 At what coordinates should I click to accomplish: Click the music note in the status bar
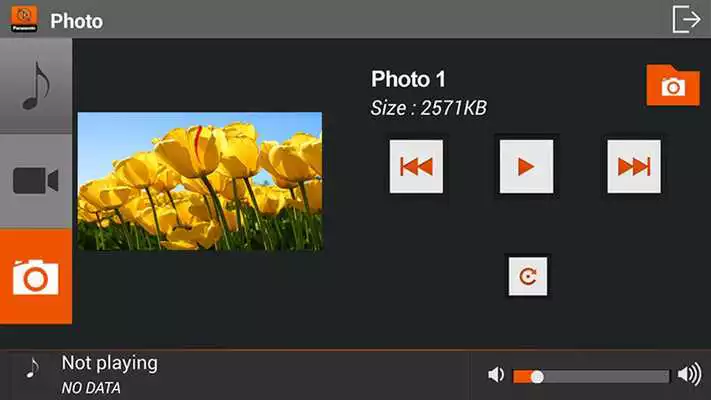pos(32,368)
